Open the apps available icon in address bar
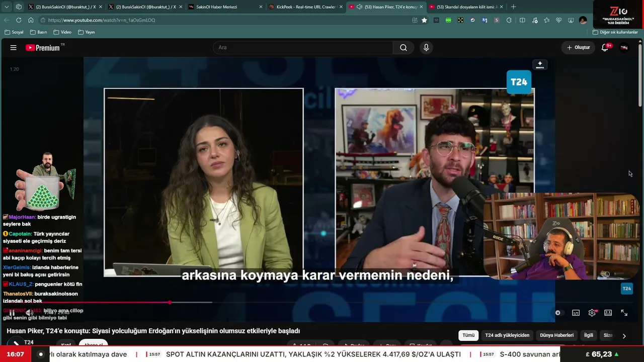 coord(415,20)
